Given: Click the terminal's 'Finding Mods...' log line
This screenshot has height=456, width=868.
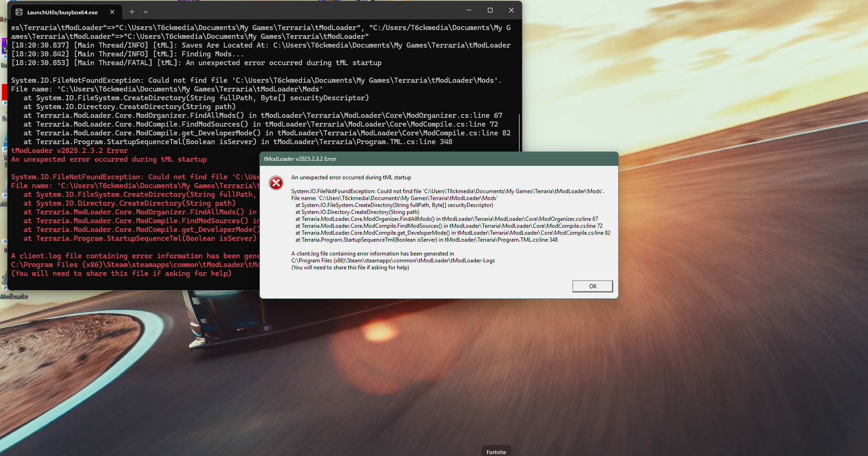Looking at the screenshot, I should 128,54.
